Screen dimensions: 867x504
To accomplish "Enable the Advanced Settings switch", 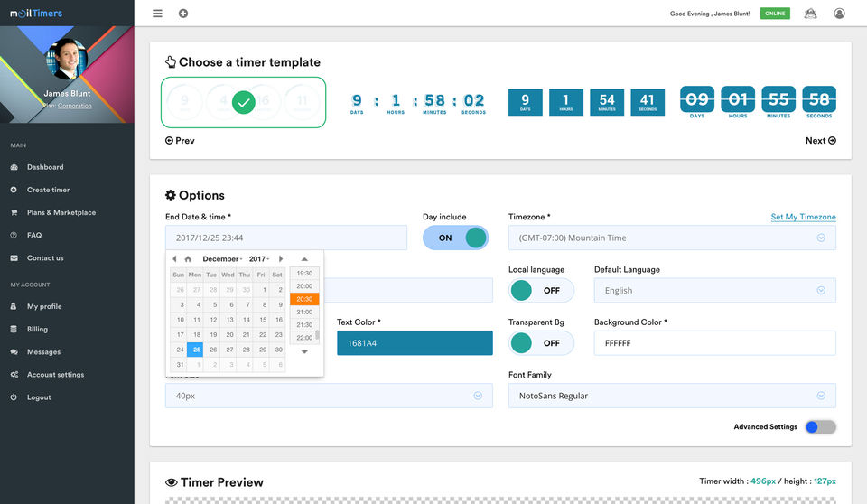I will [x=821, y=427].
